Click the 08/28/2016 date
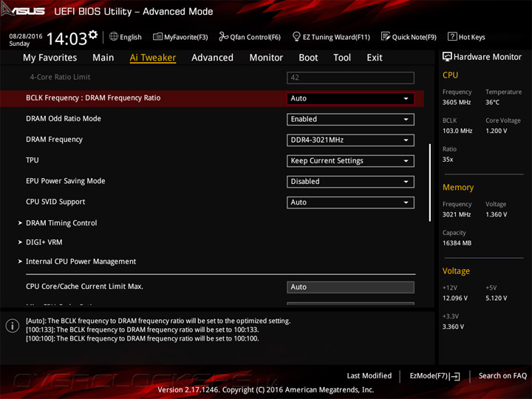 (x=25, y=36)
